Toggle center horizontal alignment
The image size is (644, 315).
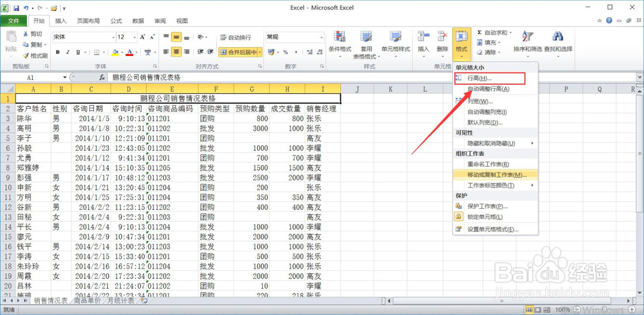point(176,52)
